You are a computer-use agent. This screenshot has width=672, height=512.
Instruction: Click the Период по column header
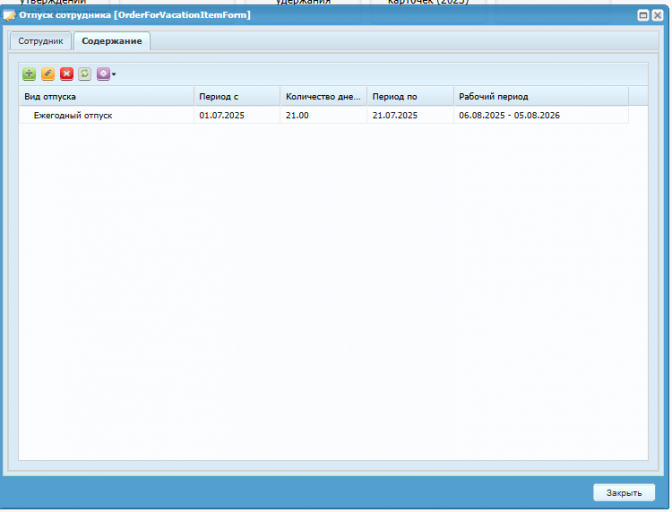[x=410, y=96]
